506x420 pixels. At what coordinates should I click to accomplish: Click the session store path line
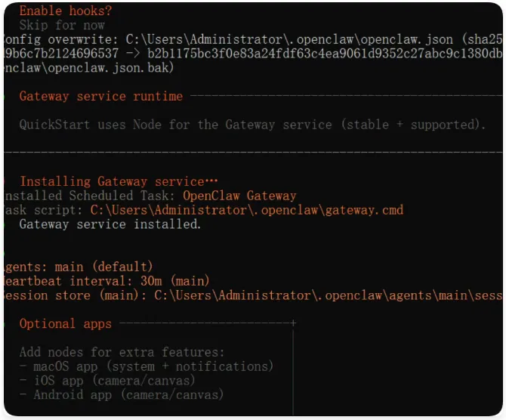point(253,295)
